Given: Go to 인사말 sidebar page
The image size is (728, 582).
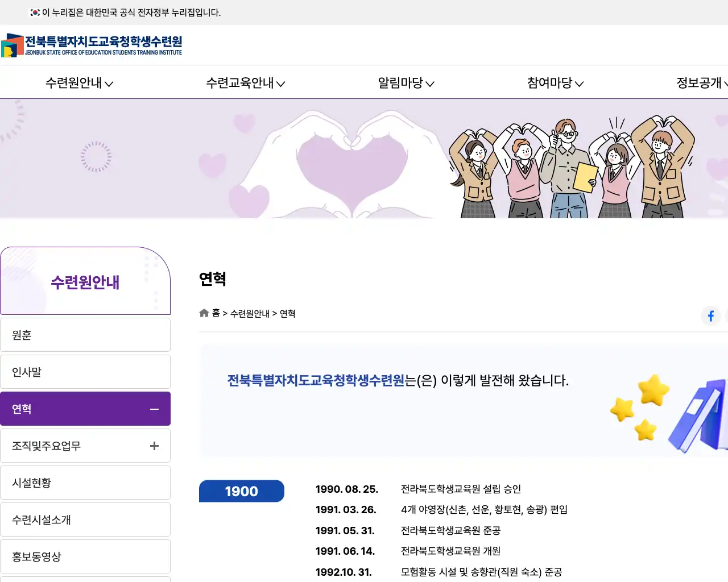Looking at the screenshot, I should click(x=85, y=372).
